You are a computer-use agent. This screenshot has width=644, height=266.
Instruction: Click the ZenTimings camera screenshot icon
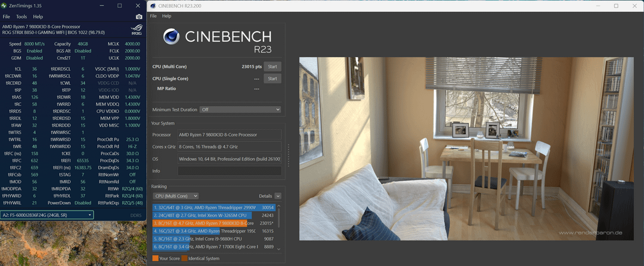(139, 17)
